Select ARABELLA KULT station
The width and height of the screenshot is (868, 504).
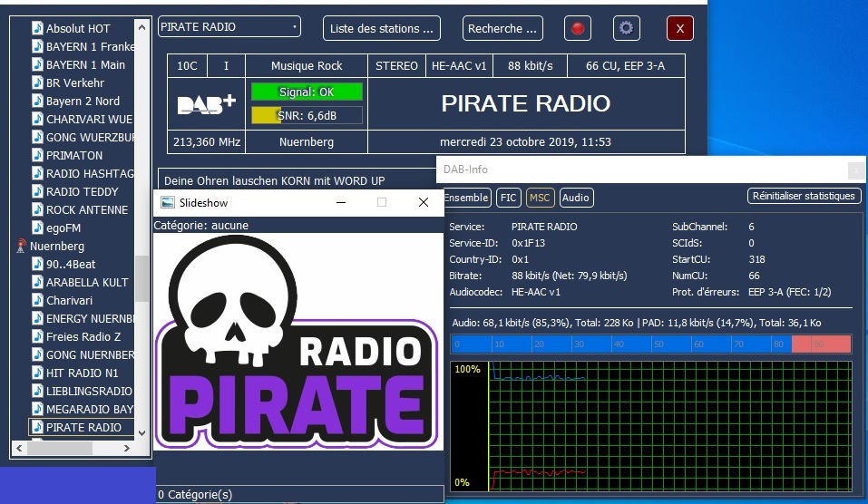[x=87, y=282]
